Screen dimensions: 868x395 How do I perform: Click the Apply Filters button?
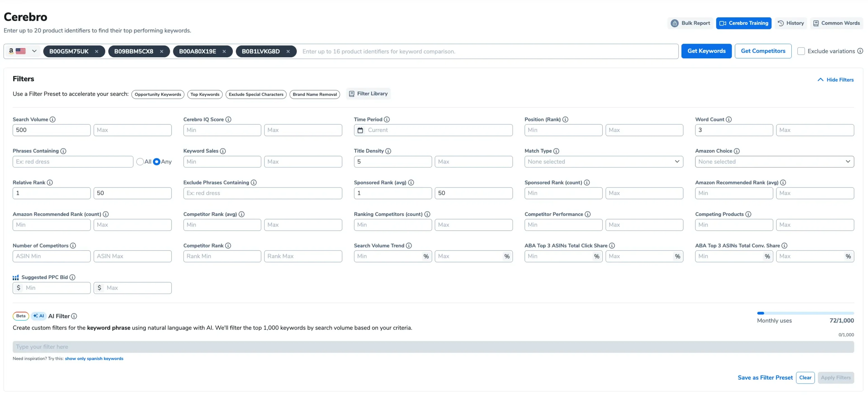point(835,378)
